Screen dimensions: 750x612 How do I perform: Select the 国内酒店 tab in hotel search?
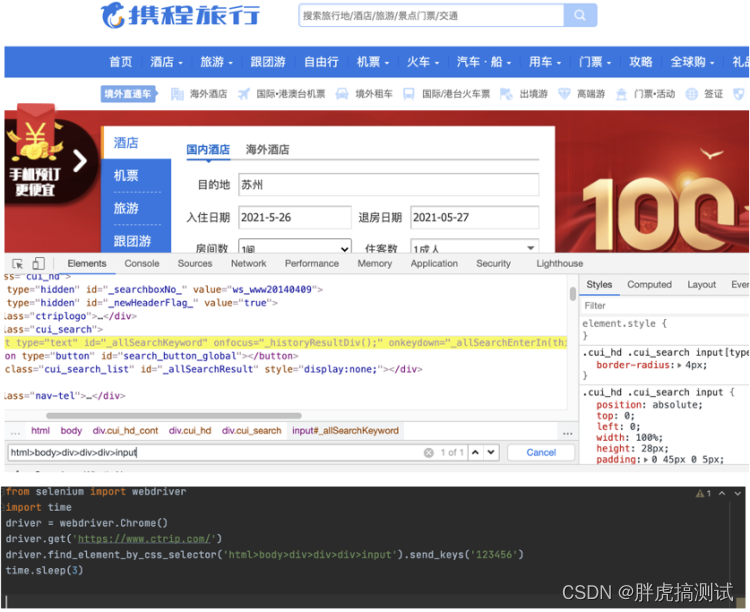click(x=208, y=150)
